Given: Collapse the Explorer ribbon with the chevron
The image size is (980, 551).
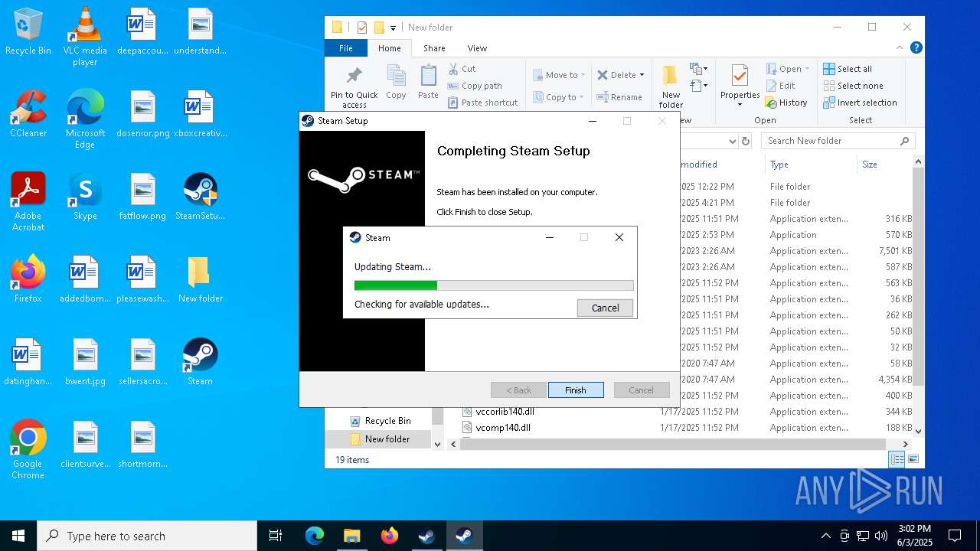Looking at the screenshot, I should pyautogui.click(x=900, y=47).
